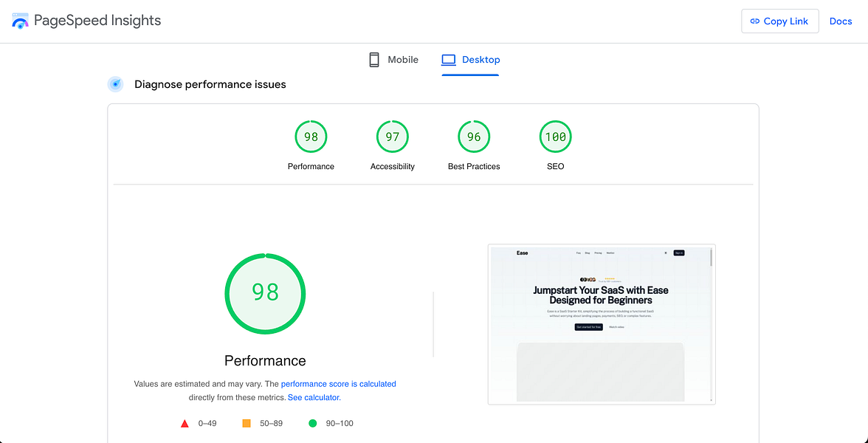Click the large 98 Performance gauge

tap(265, 294)
